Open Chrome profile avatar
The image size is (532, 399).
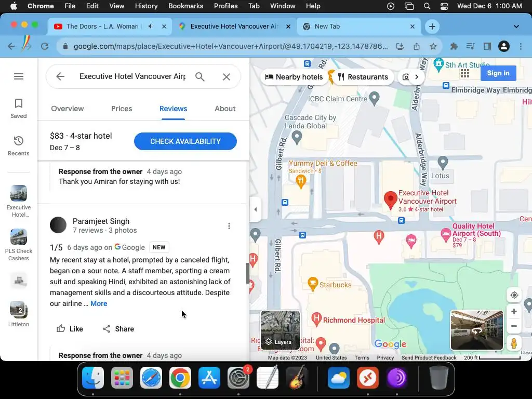tap(504, 46)
